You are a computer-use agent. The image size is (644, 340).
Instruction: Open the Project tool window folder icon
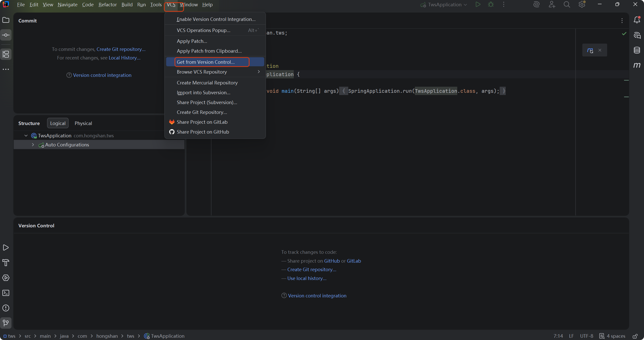point(6,20)
